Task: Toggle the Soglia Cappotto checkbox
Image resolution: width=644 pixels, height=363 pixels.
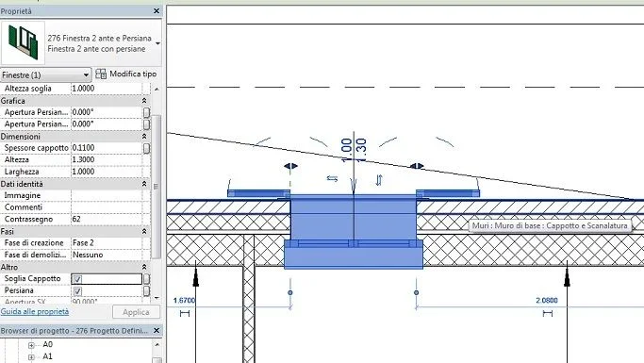Action: pyautogui.click(x=77, y=279)
